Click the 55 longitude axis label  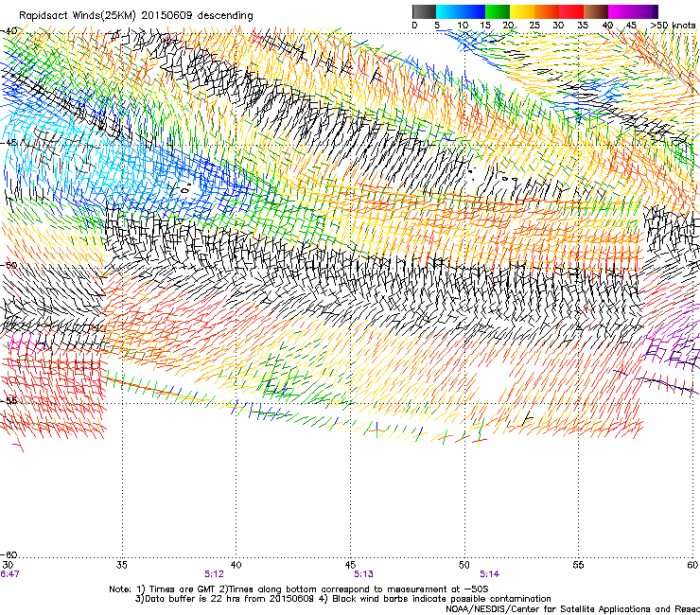pos(578,565)
